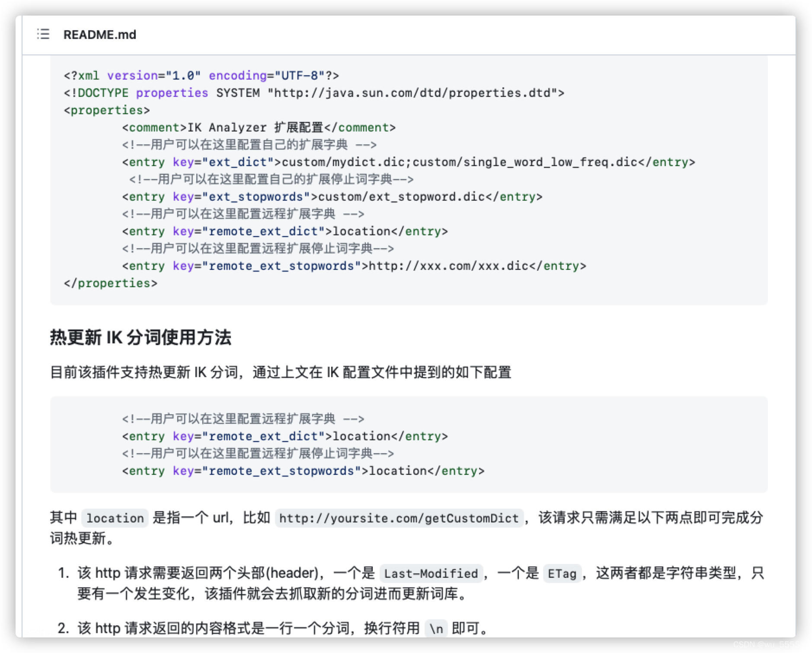This screenshot has height=653, width=812.
Task: Click the opening <properties> tag line
Action: coord(107,110)
